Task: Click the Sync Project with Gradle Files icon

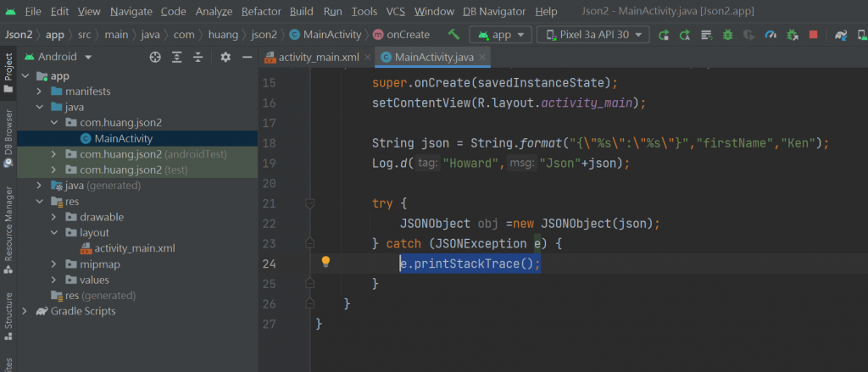Action: (842, 35)
